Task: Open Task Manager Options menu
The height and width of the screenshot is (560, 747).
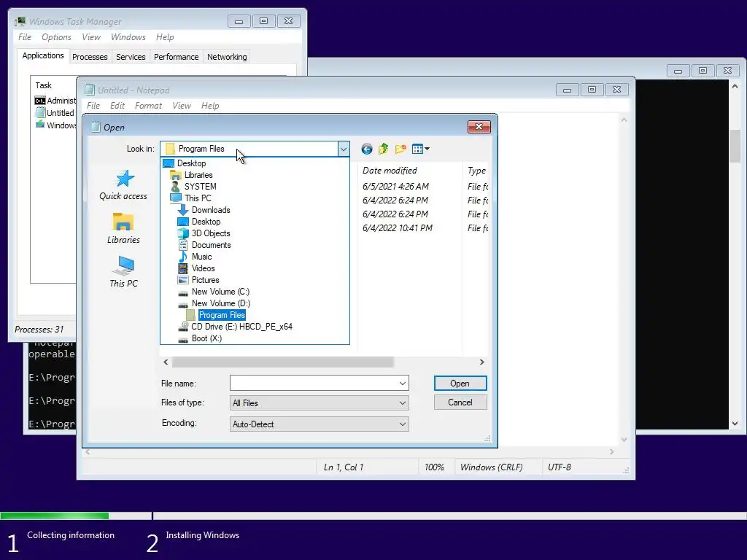Action: pos(56,37)
